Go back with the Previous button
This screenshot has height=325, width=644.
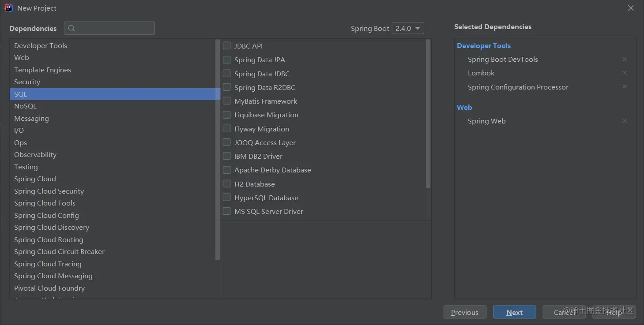click(x=464, y=312)
